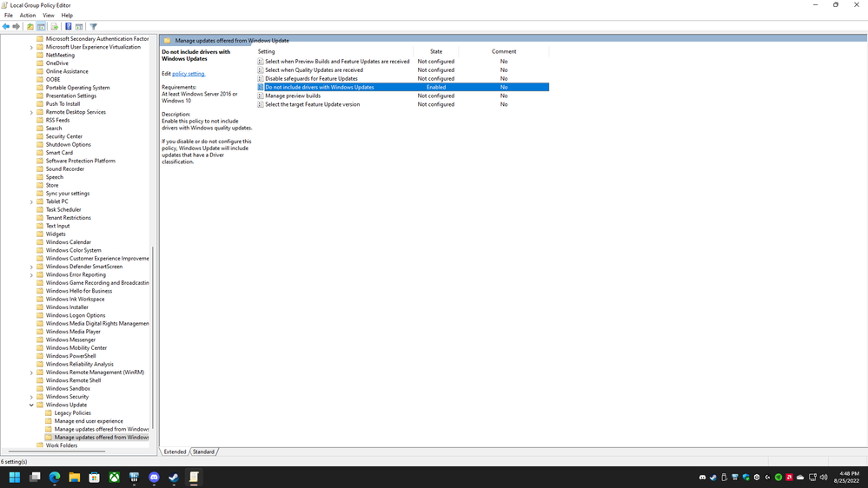The width and height of the screenshot is (868, 488).
Task: Expand the Tablet PC tree node
Action: [31, 202]
